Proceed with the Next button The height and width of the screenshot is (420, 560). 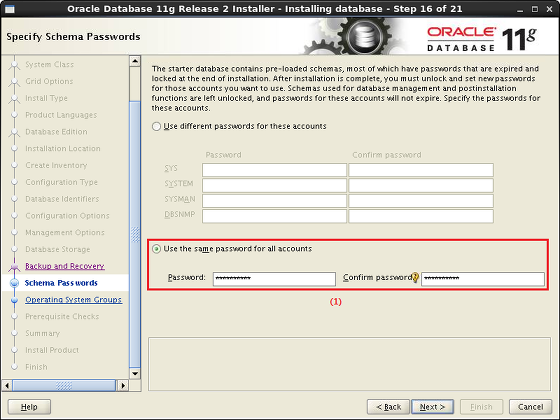click(432, 407)
